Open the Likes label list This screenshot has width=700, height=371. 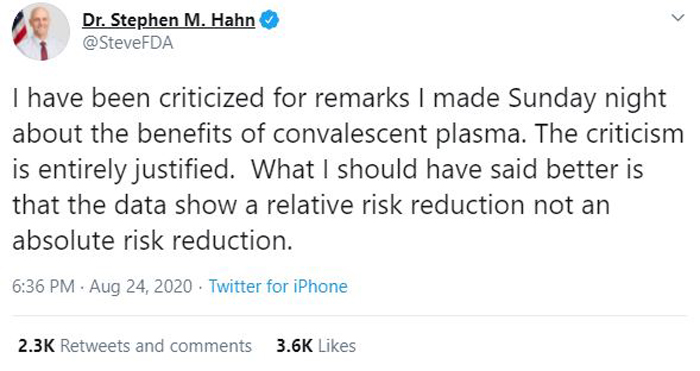click(x=337, y=346)
